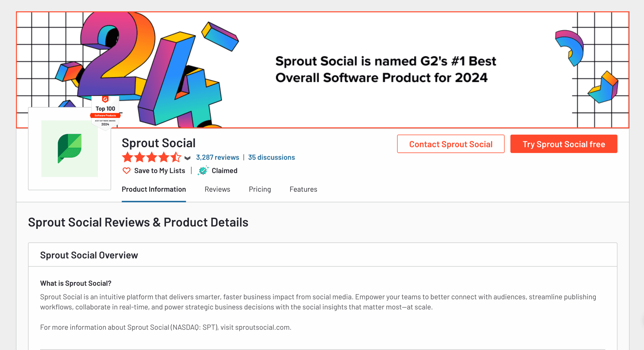Viewport: 644px width, 350px height.
Task: Go to the Product Information tab
Action: (x=154, y=190)
